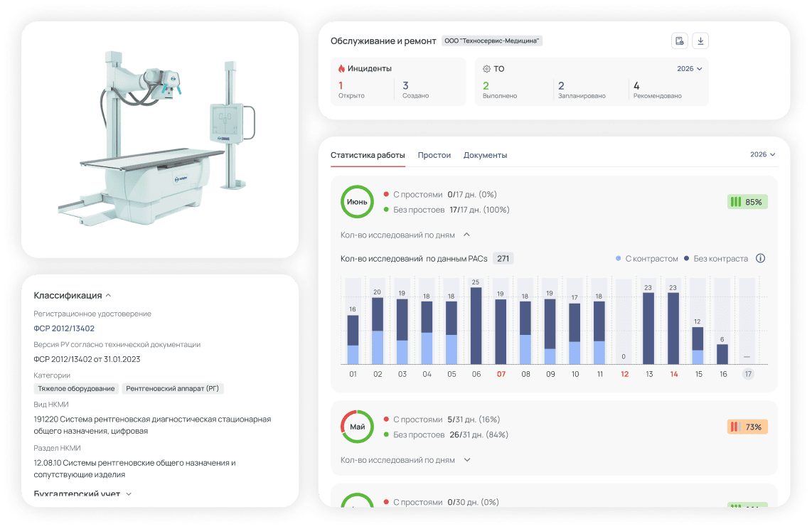Click the 73% efficiency badge for May
The width and height of the screenshot is (812, 529).
(x=747, y=427)
